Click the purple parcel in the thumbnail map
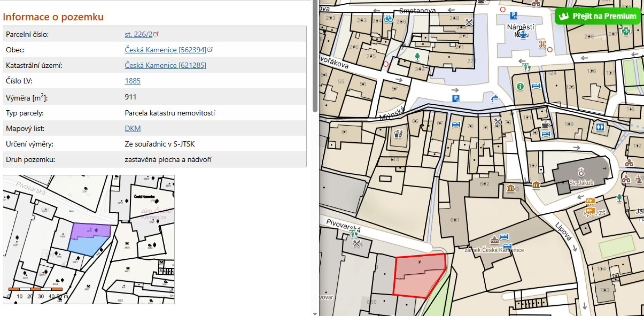The width and height of the screenshot is (644, 316). pos(91,231)
